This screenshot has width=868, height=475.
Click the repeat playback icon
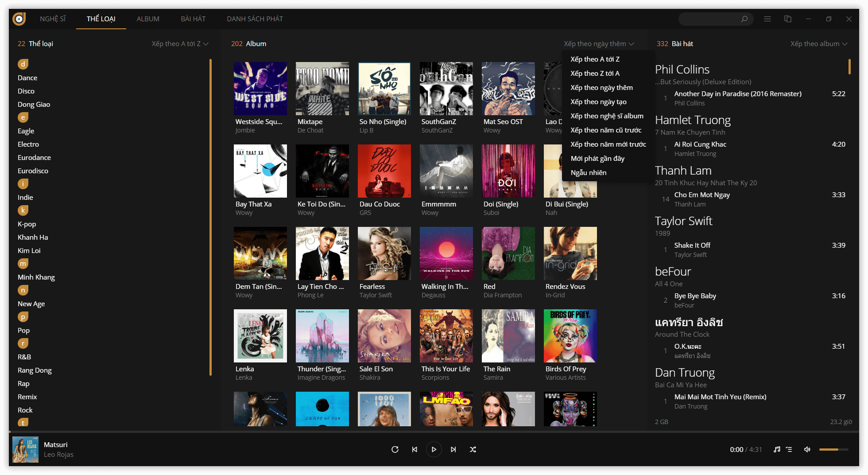(x=395, y=449)
